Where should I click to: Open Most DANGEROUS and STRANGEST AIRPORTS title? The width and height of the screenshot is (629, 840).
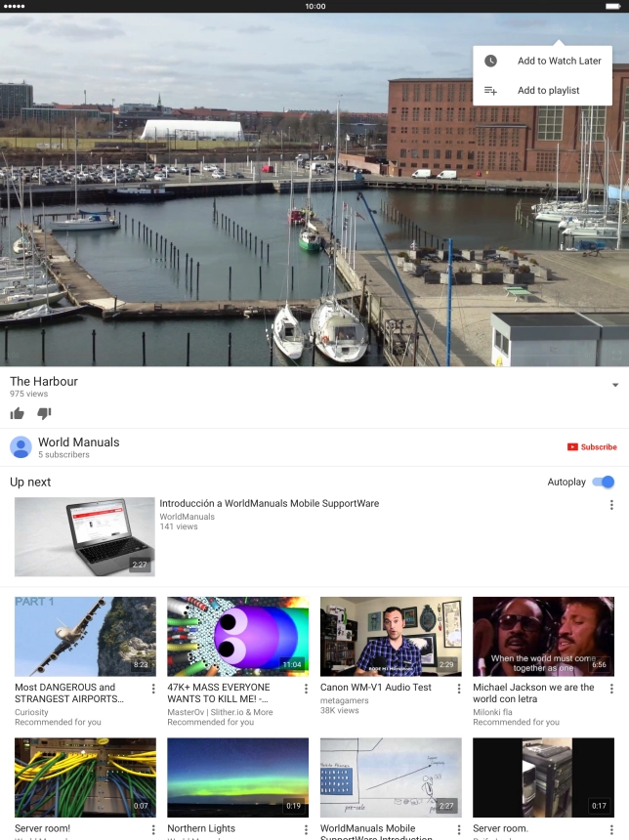[x=69, y=693]
